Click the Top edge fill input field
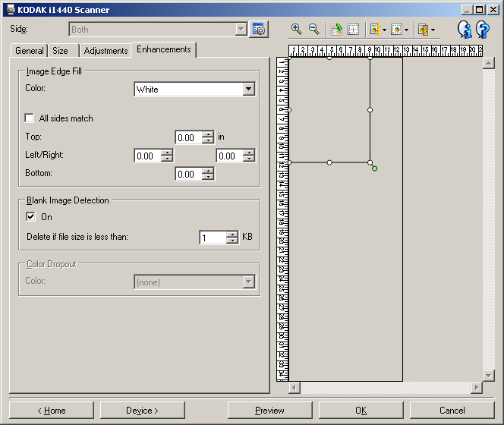 click(x=189, y=137)
